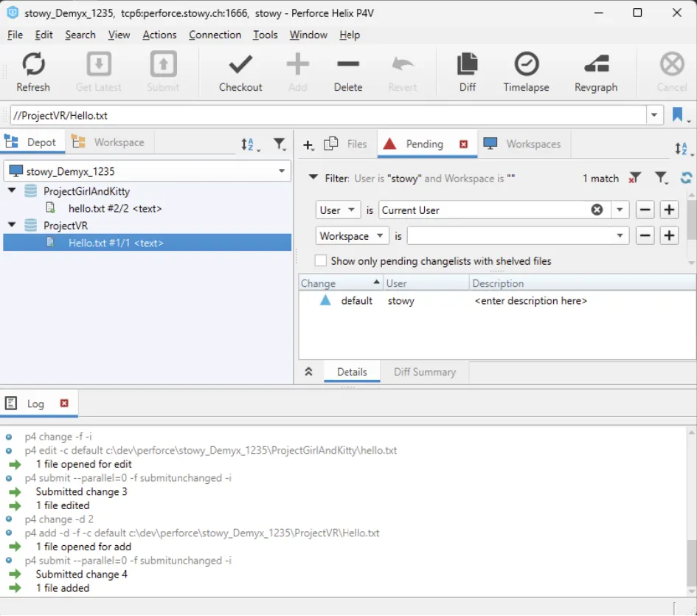Viewport: 697px width, 616px height.
Task: Click the plus icon to add a tab
Action: [x=308, y=145]
